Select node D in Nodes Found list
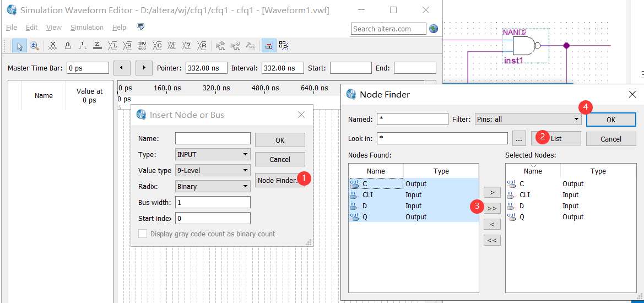 (x=414, y=205)
